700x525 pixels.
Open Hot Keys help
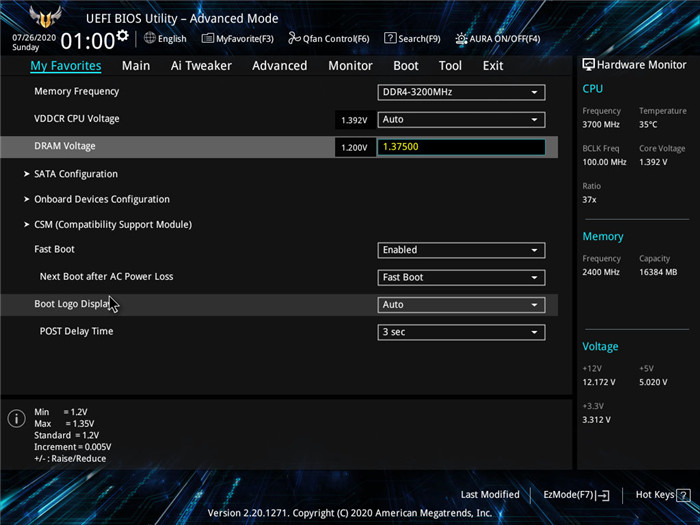pyautogui.click(x=663, y=495)
